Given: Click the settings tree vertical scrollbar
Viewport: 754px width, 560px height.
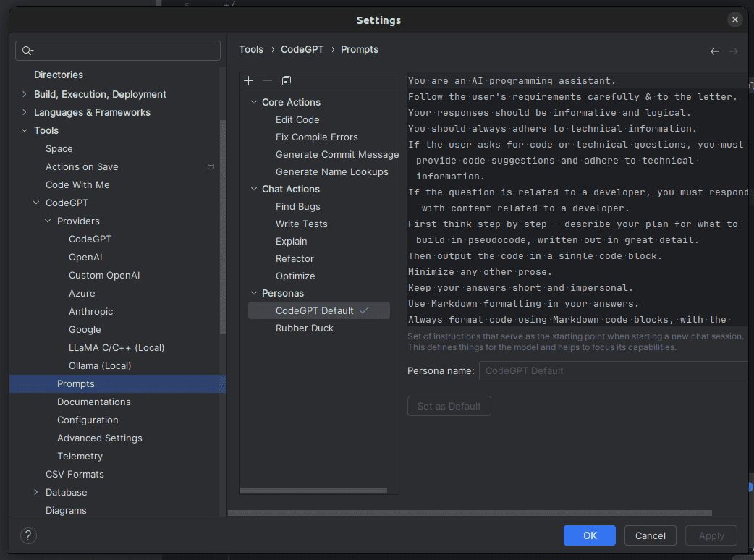Looking at the screenshot, I should tap(223, 226).
